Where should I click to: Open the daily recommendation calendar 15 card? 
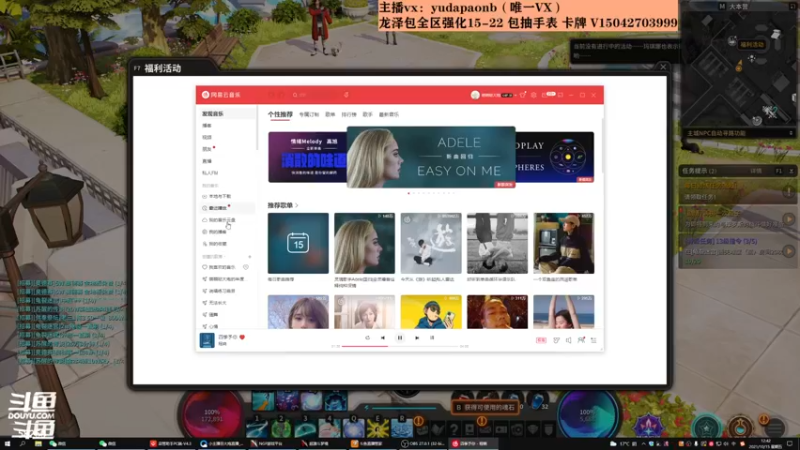coord(298,243)
